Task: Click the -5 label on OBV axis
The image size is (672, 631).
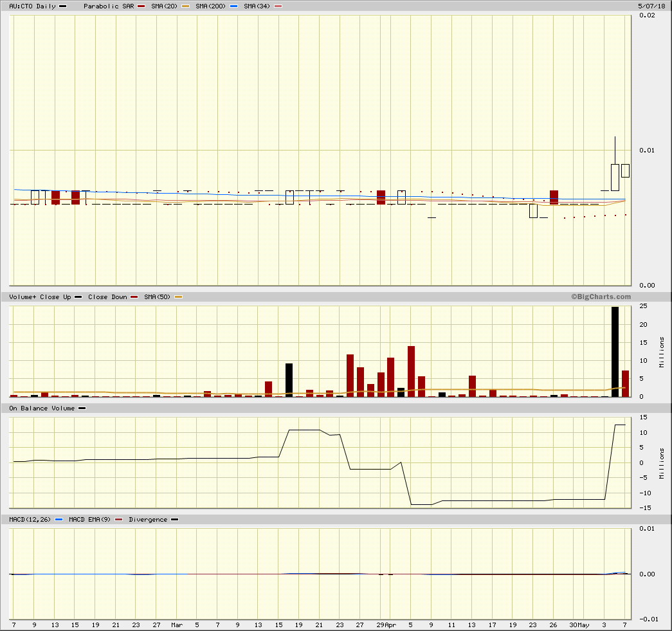Action: point(644,477)
